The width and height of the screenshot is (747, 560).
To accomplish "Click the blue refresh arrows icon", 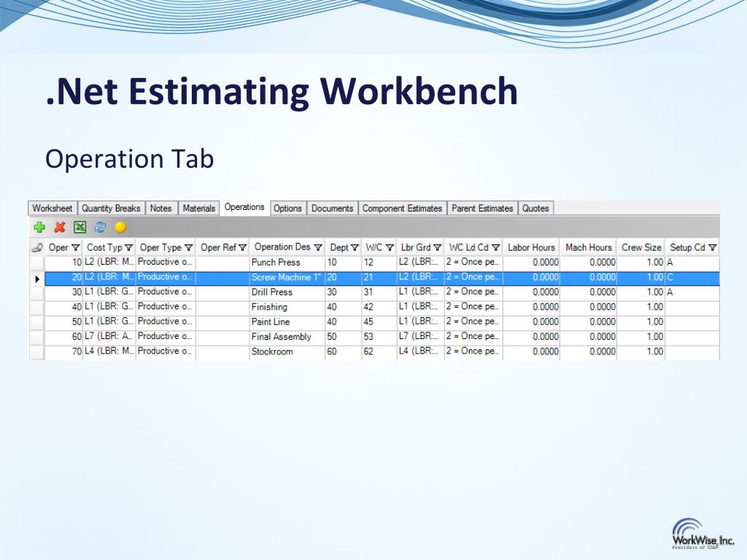I will pos(100,227).
